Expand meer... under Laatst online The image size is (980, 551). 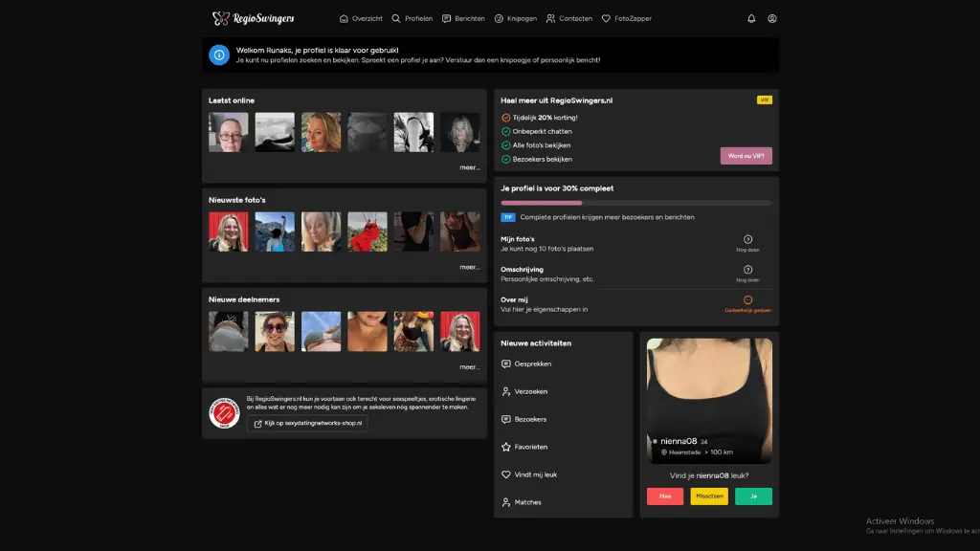pyautogui.click(x=468, y=167)
